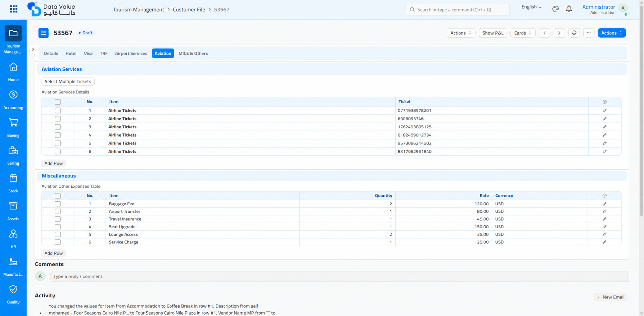Check the Lounge Access row
The height and width of the screenshot is (316, 644).
pos(58,234)
